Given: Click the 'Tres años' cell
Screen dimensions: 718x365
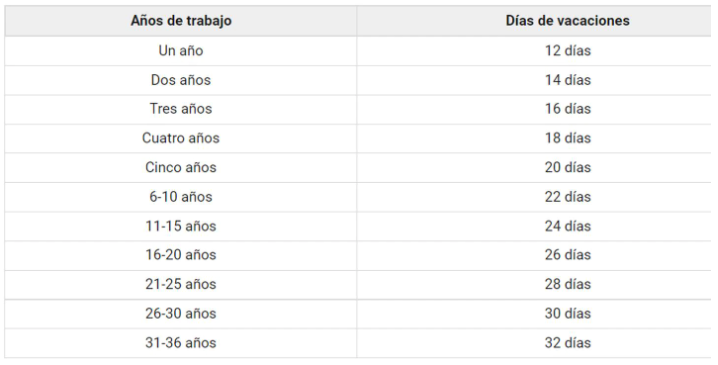Looking at the screenshot, I should point(181,109).
